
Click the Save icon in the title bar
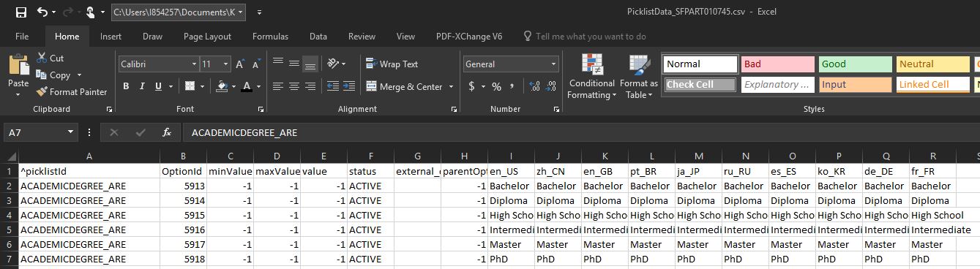point(20,12)
